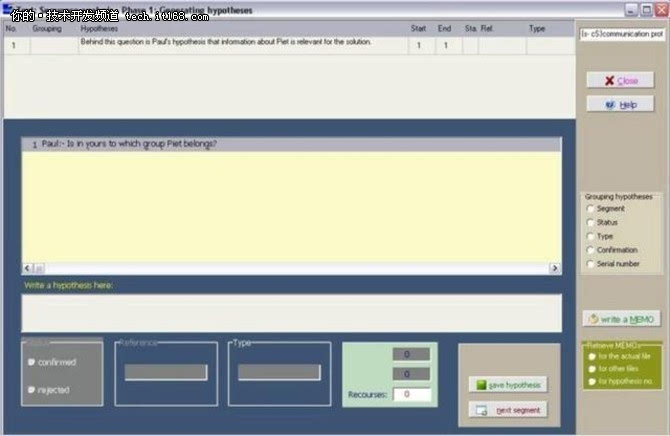670x436 pixels.
Task: Click the write a MEMO icon
Action: point(594,319)
